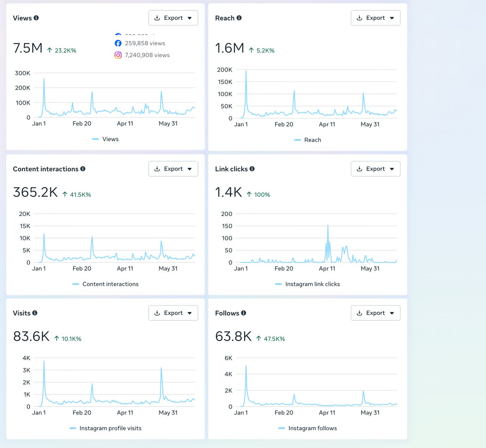The height and width of the screenshot is (448, 486).
Task: Click the Reach legend label
Action: click(x=312, y=140)
